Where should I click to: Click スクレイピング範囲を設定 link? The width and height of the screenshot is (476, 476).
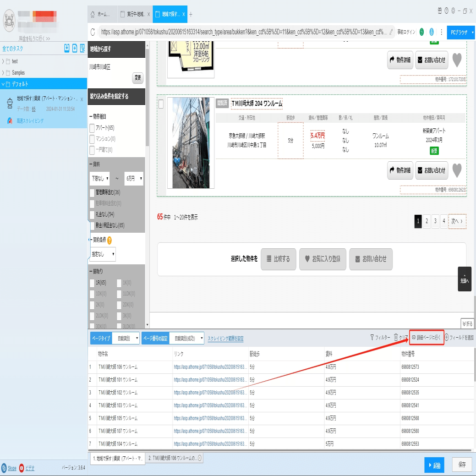click(x=225, y=339)
